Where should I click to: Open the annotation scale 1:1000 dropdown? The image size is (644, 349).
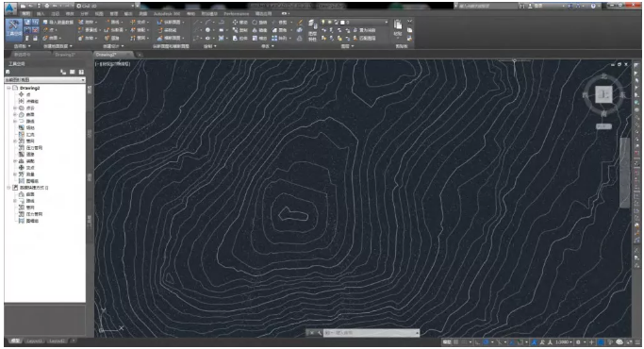[x=564, y=342]
